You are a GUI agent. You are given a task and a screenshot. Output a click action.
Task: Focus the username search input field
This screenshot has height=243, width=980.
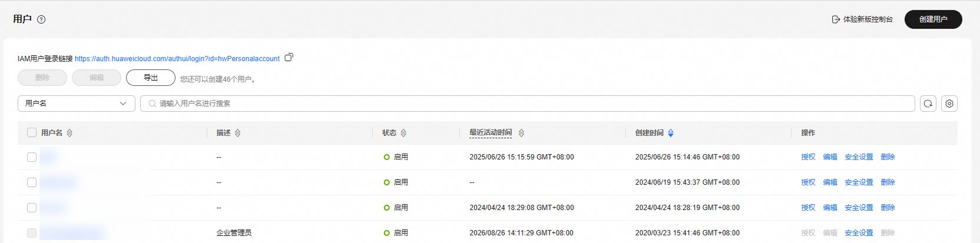coord(528,104)
